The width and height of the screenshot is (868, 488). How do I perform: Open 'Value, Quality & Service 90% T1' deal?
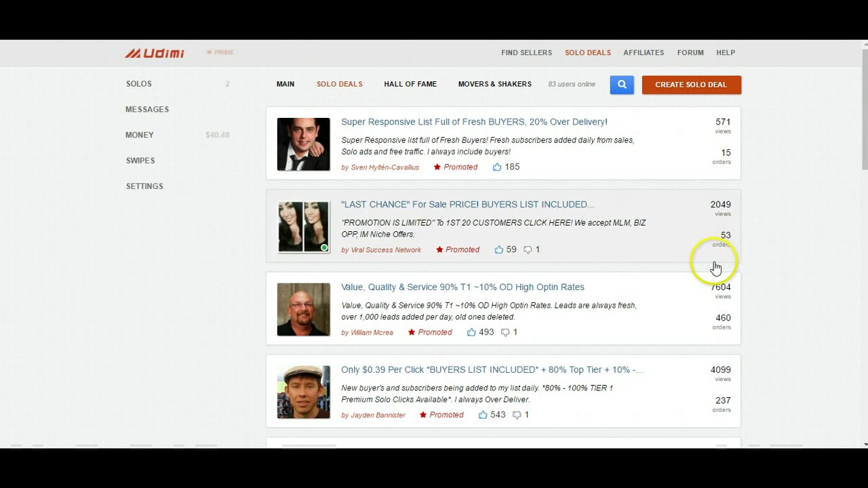pyautogui.click(x=462, y=287)
